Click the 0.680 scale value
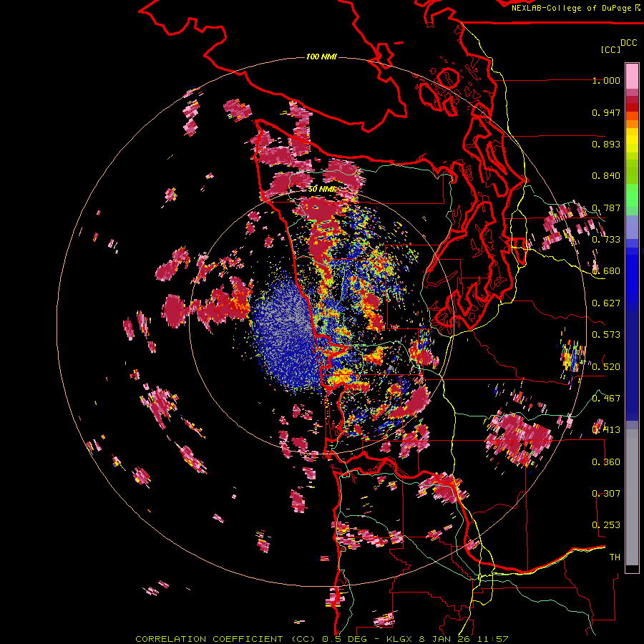 606,271
